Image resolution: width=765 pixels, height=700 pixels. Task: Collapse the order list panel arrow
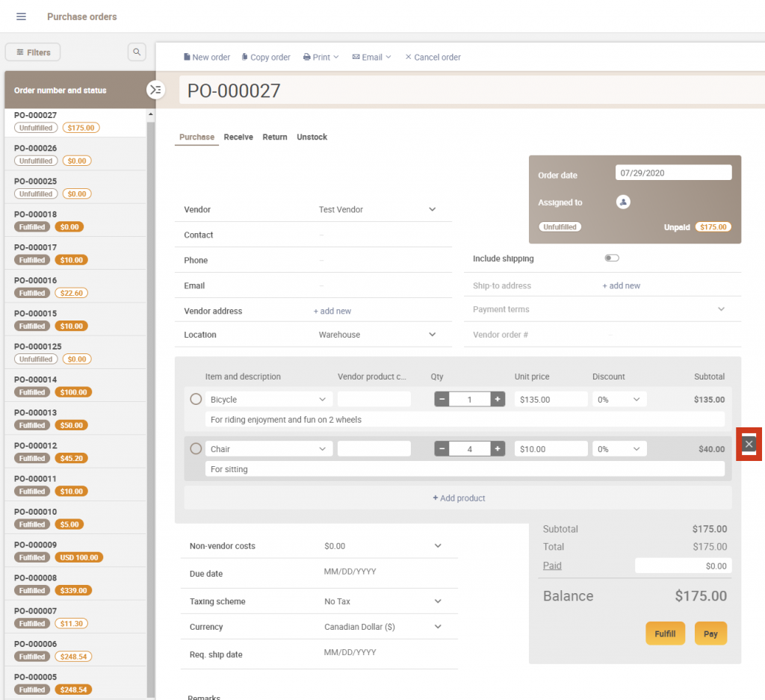(x=155, y=90)
